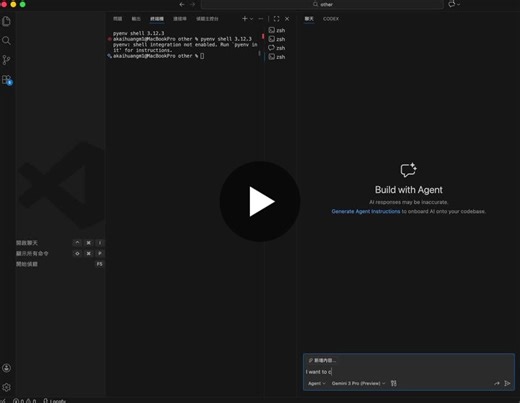
Task: Click the delegate arrow icon beside send
Action: click(497, 383)
